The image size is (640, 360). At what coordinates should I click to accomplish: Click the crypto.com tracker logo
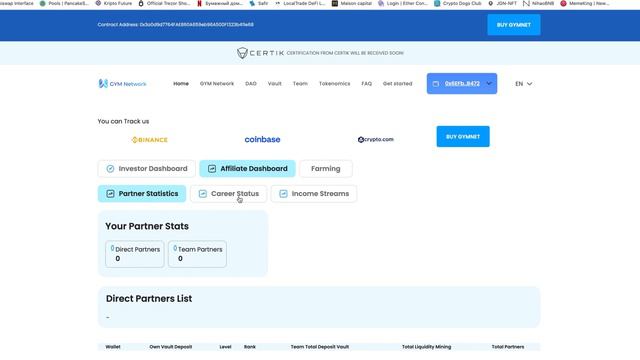pos(376,140)
